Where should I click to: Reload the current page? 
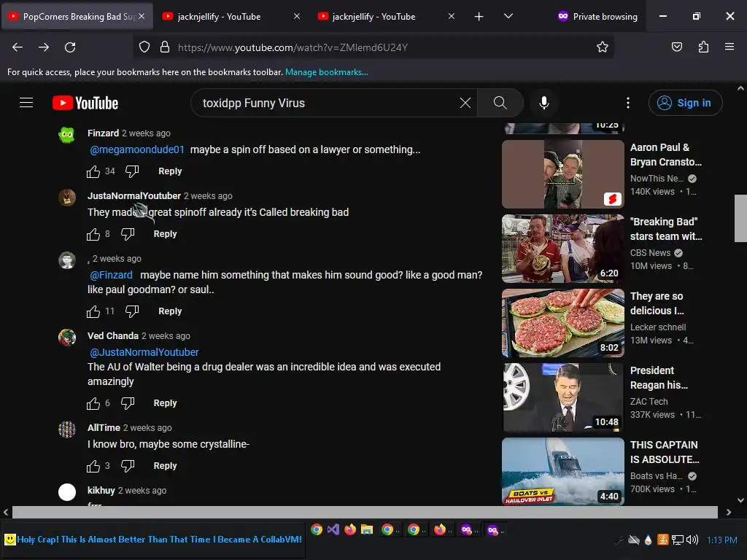[70, 47]
